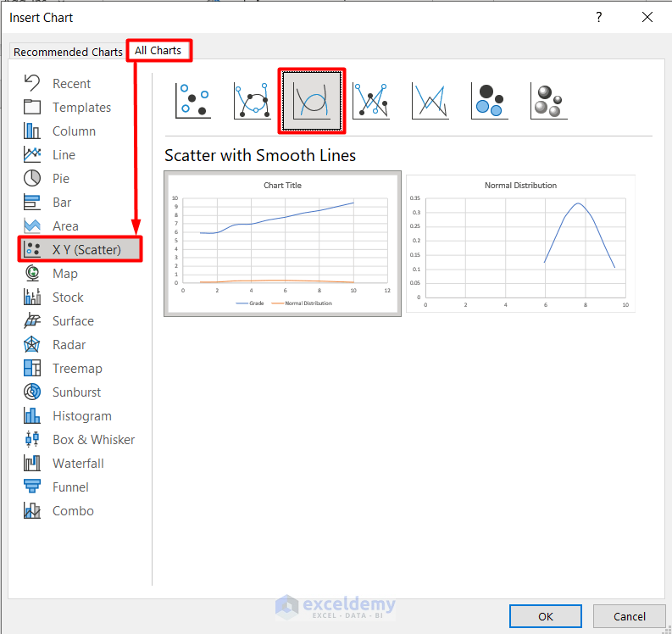Image resolution: width=672 pixels, height=634 pixels.
Task: Select the Bubble chart subtype icon
Action: click(490, 101)
